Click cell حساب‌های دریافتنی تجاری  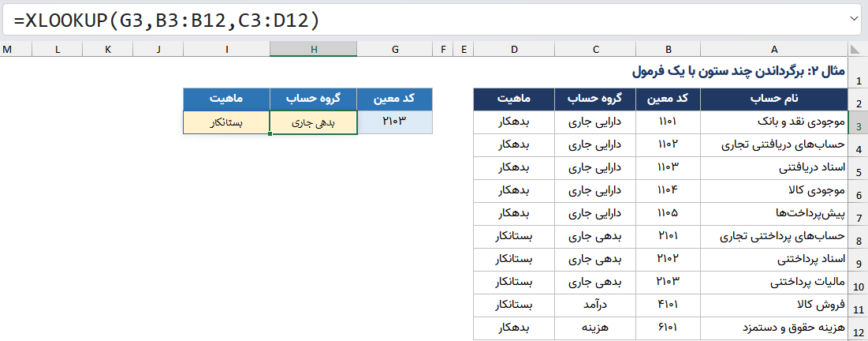pyautogui.click(x=774, y=145)
